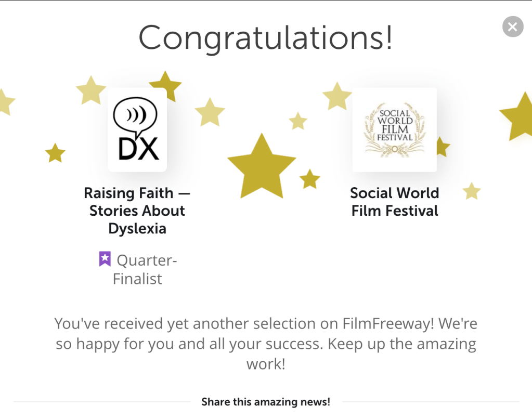Click the DX project logo thumbnail
The height and width of the screenshot is (419, 532).
137,130
